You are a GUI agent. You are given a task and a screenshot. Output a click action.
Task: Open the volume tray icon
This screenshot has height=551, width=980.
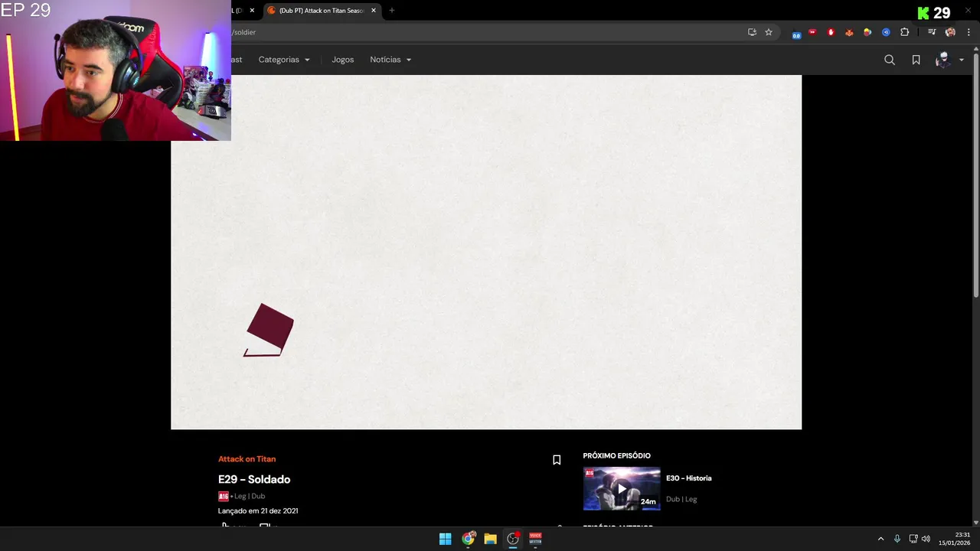(x=926, y=539)
